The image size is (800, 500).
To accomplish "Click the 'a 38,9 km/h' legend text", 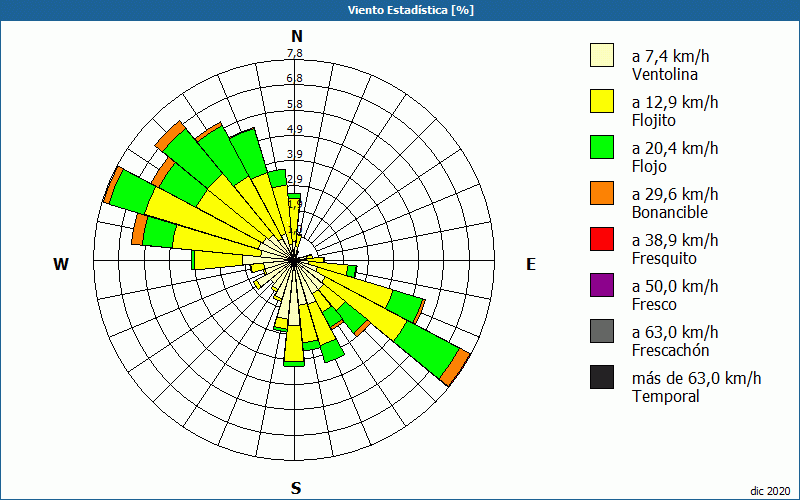I will (675, 240).
